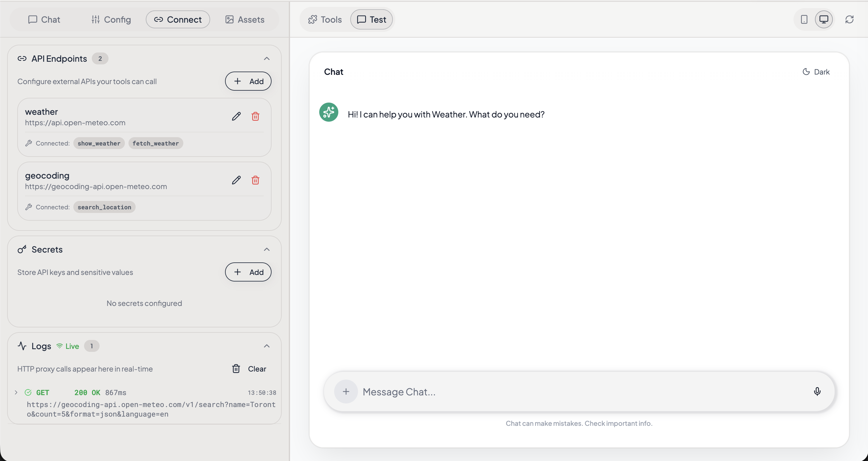Viewport: 868px width, 461px height.
Task: Collapse the API Endpoints section
Action: click(x=266, y=59)
